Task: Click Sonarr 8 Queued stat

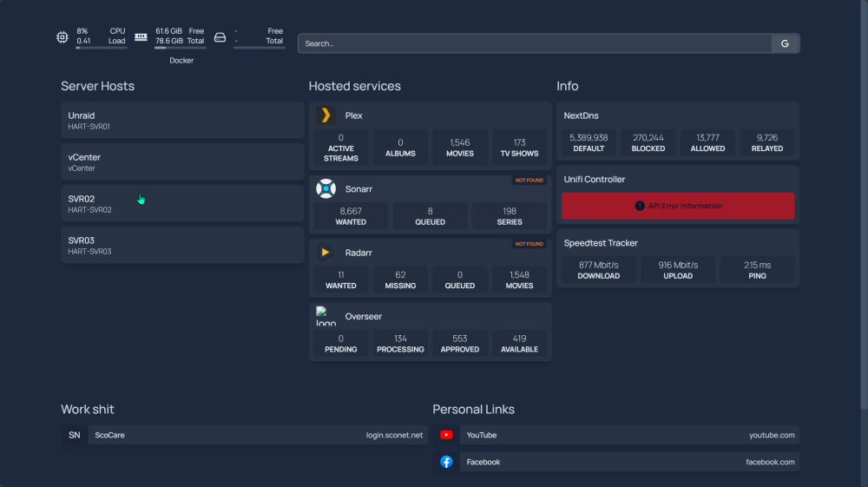Action: coord(431,216)
